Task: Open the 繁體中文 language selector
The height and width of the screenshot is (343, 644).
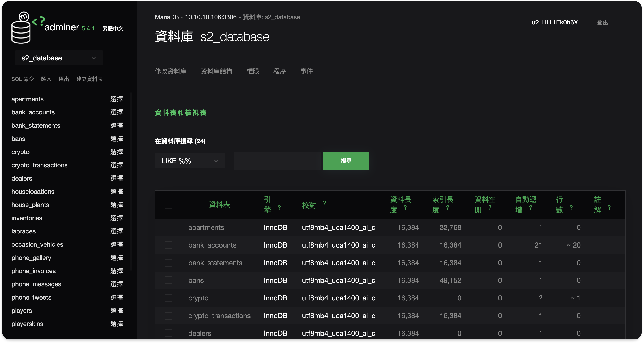Action: [113, 28]
